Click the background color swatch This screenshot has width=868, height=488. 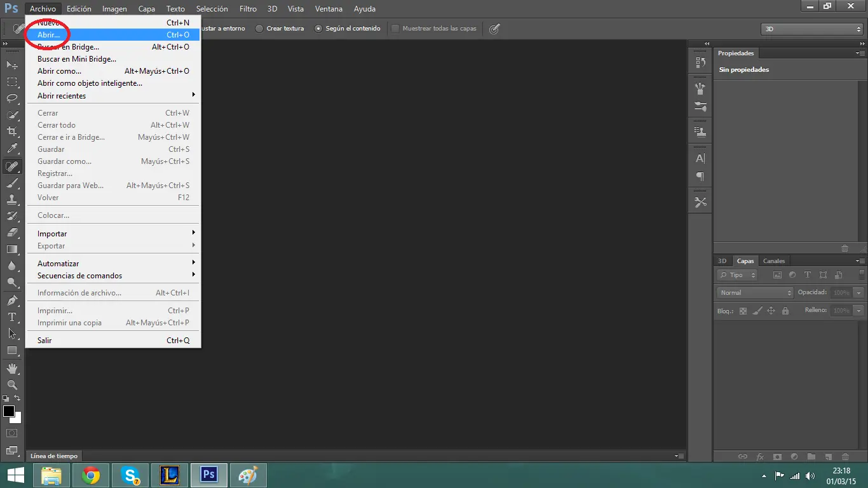pos(17,419)
